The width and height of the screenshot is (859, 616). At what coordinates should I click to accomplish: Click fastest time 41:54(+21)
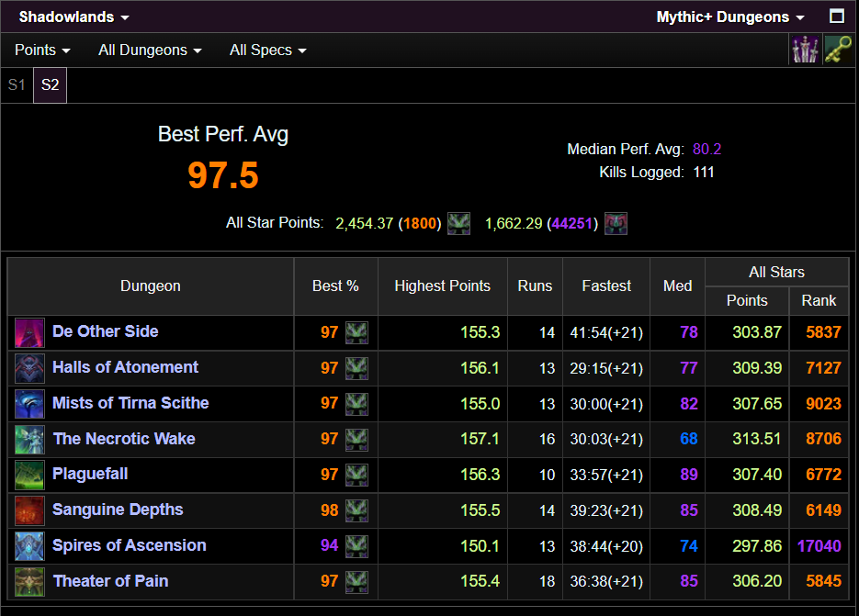click(x=606, y=332)
